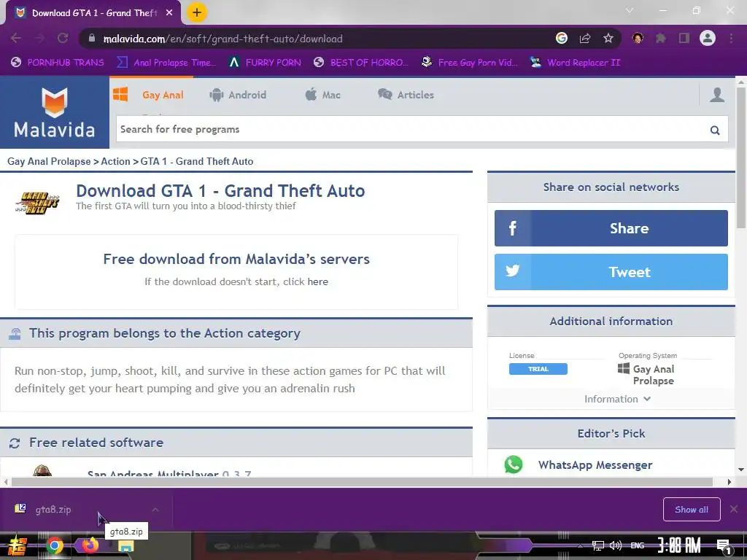747x560 pixels.
Task: Click the user account icon on Malavida
Action: click(x=717, y=95)
